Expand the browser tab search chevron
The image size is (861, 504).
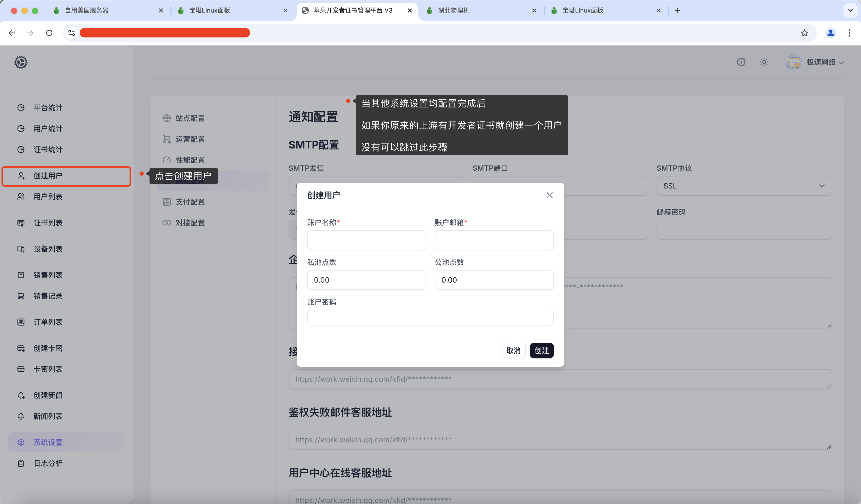pyautogui.click(x=850, y=10)
